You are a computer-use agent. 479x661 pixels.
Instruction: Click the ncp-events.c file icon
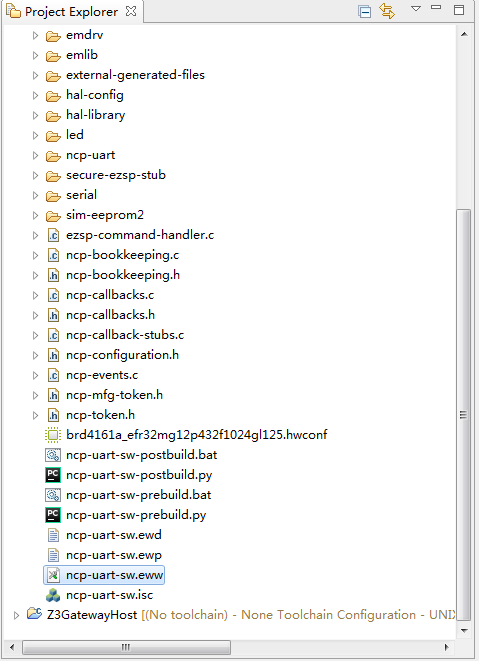pyautogui.click(x=53, y=375)
